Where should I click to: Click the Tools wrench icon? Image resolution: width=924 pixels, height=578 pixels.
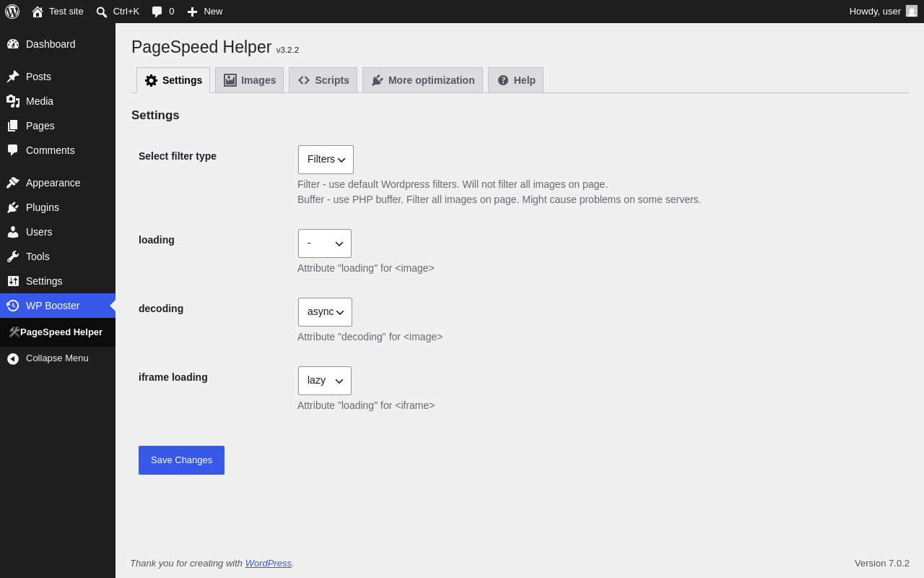tap(13, 256)
